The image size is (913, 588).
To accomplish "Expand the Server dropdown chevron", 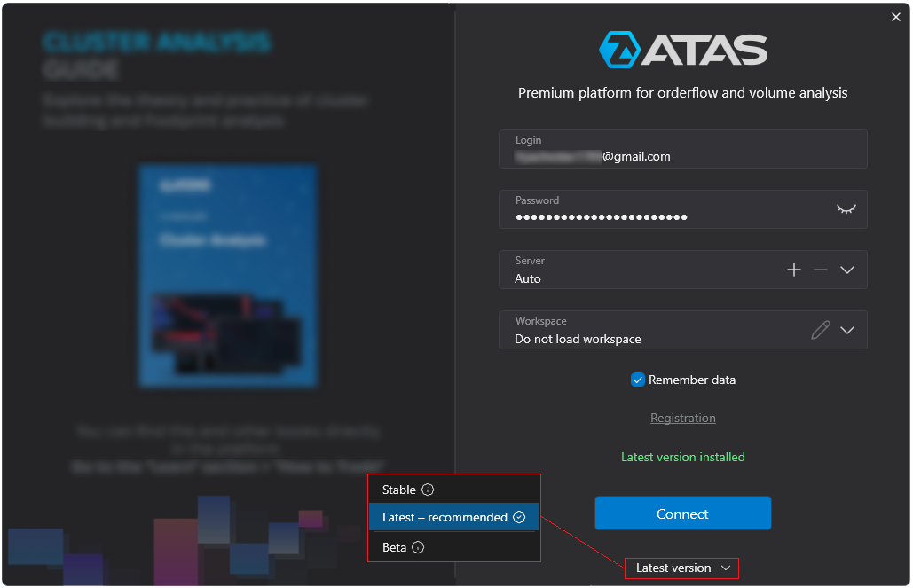I will point(847,270).
